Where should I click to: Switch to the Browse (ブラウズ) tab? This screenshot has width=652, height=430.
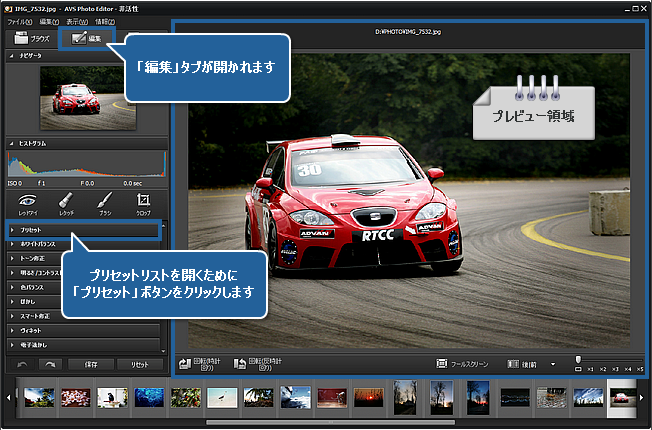31,37
